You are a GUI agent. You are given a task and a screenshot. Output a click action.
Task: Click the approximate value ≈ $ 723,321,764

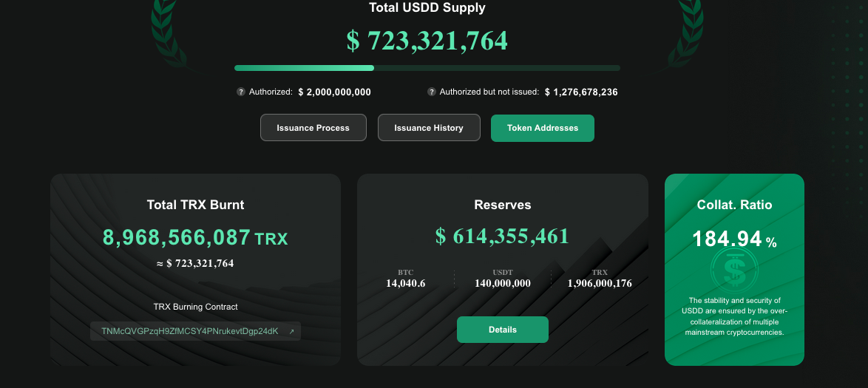[x=195, y=263]
